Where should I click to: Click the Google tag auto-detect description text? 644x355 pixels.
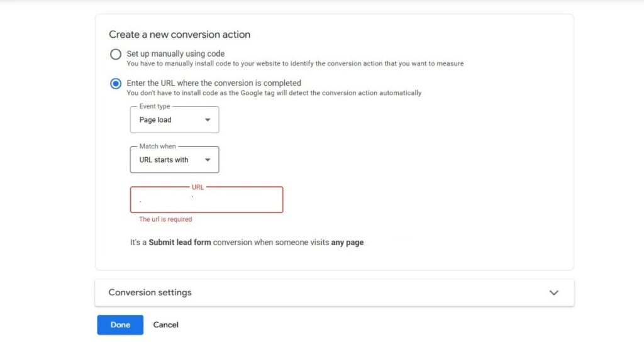(274, 93)
